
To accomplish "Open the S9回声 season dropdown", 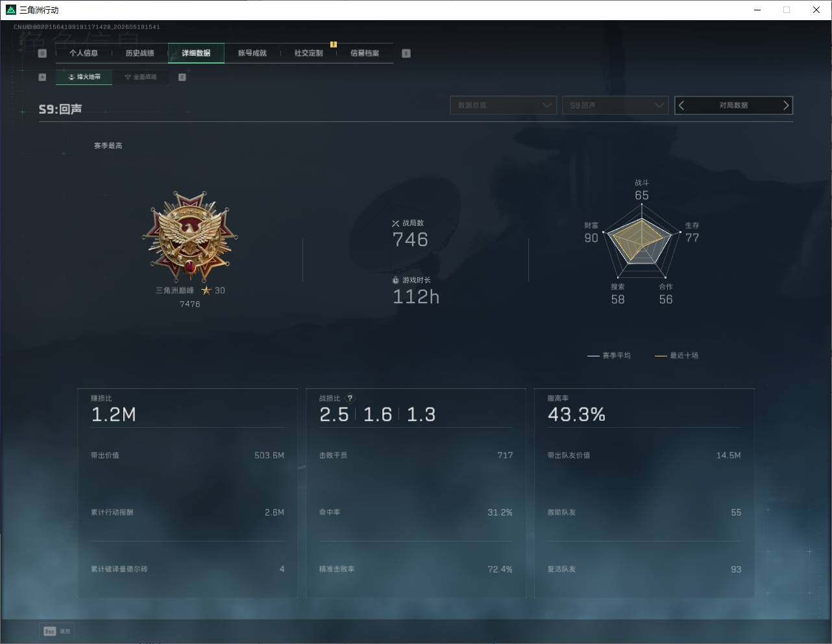I will pos(615,105).
